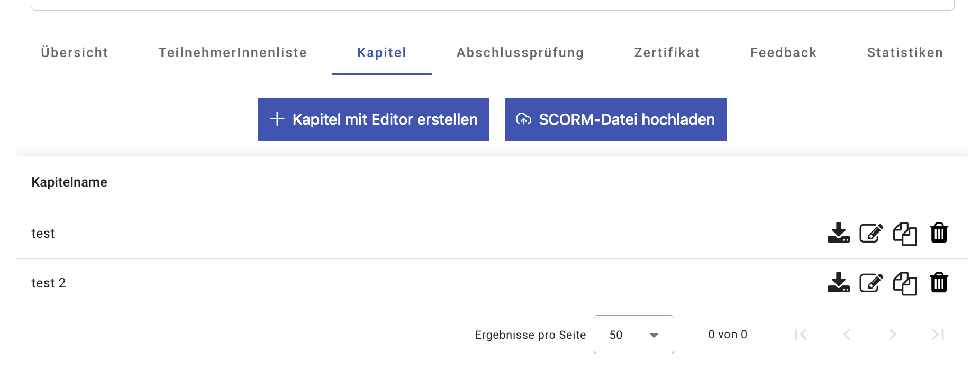Click 'Kapitel mit Editor erstellen' button
980x371 pixels.
tap(374, 119)
